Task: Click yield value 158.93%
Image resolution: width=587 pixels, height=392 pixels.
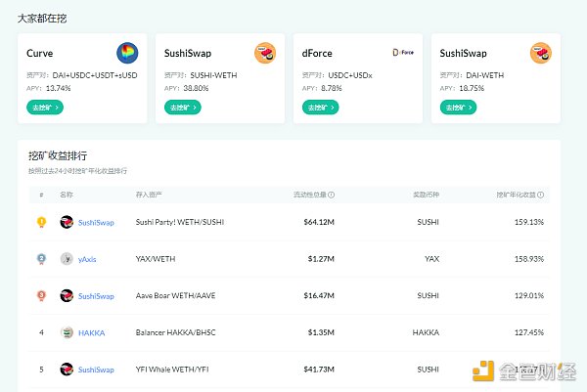Action: click(x=529, y=259)
